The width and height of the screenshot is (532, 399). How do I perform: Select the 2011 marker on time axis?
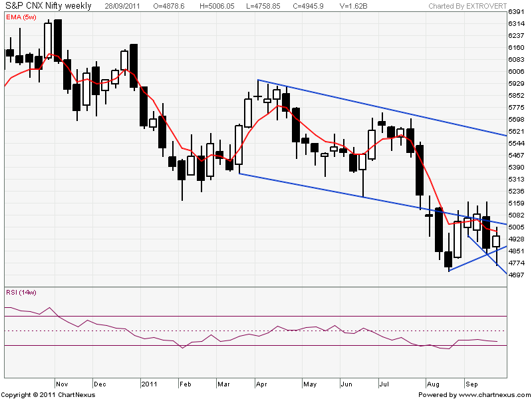tap(148, 384)
